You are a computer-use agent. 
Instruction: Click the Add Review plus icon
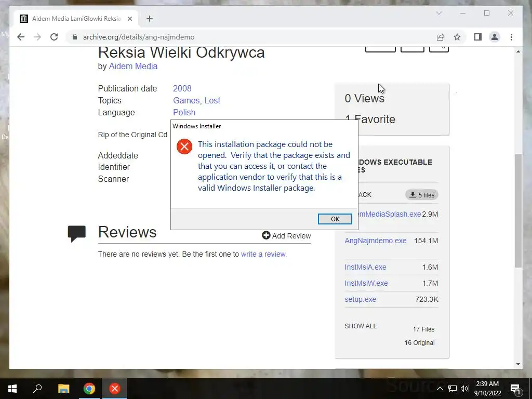coord(266,235)
